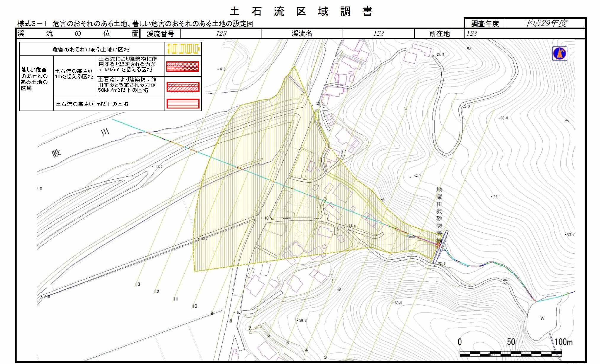
Task: Click the red dense-pattern over-50kN/m2 legend swatch
Action: (x=183, y=66)
